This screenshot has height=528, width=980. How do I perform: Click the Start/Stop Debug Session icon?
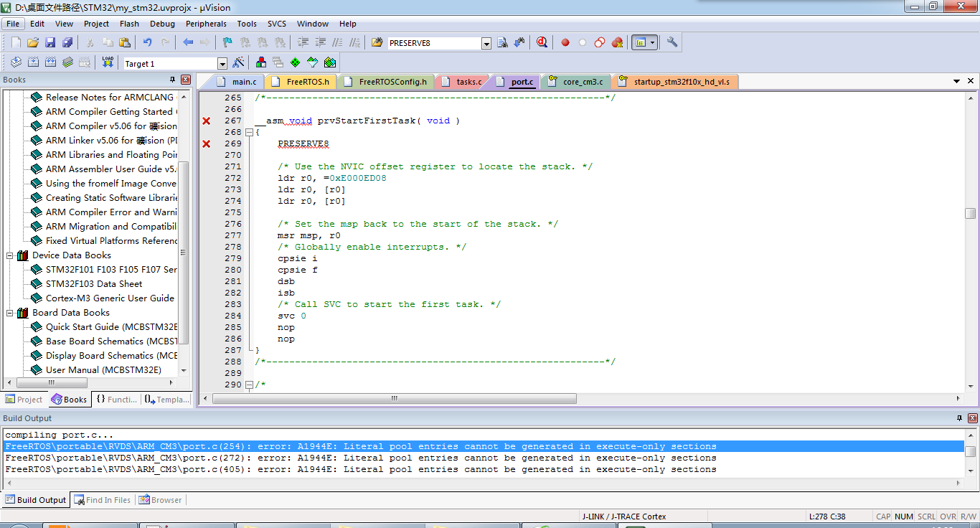pos(542,43)
